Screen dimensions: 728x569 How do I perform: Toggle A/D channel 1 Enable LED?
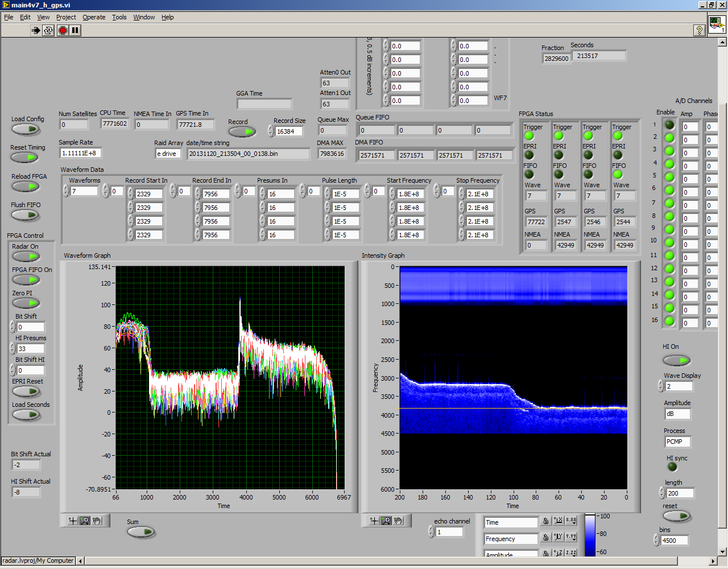[669, 125]
